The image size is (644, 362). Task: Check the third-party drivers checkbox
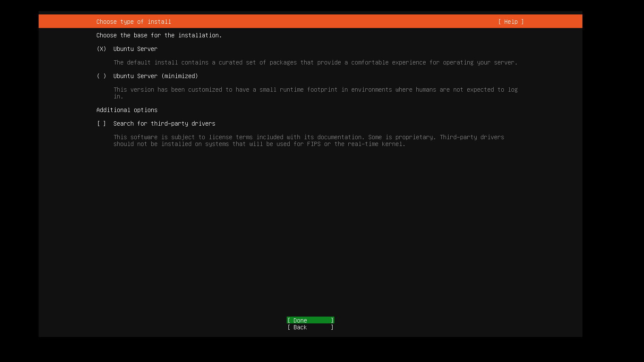coord(101,123)
